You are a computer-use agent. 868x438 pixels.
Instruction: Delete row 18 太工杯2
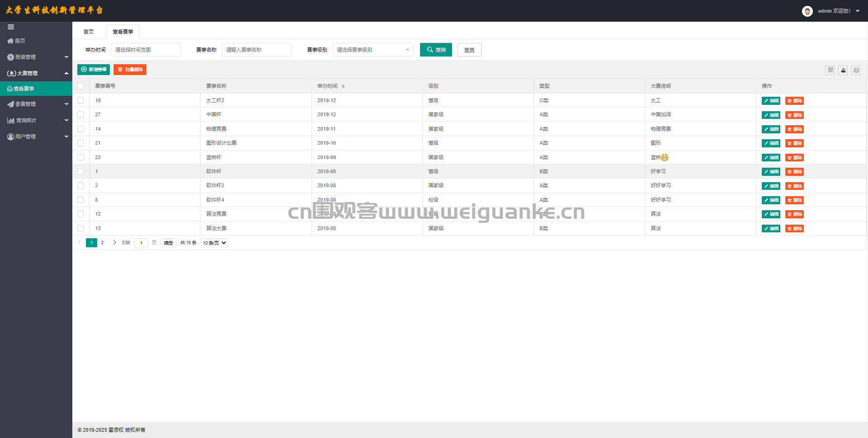point(794,101)
